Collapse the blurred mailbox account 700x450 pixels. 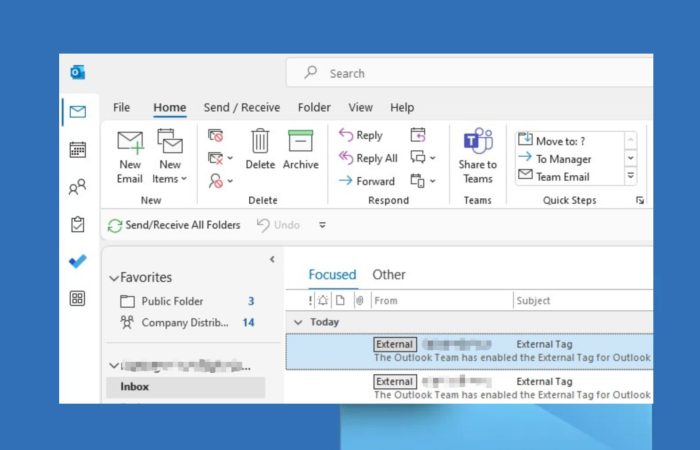click(114, 366)
